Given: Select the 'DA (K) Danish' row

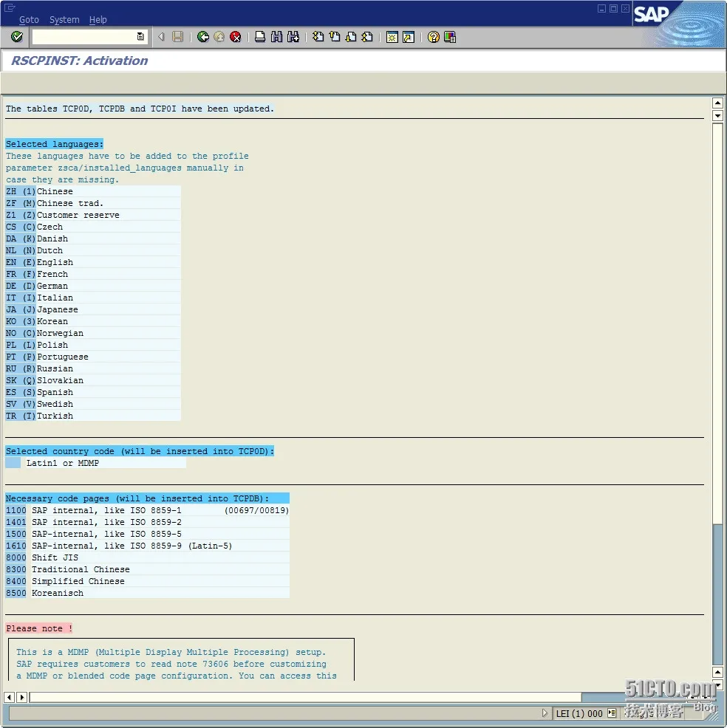Looking at the screenshot, I should click(93, 238).
